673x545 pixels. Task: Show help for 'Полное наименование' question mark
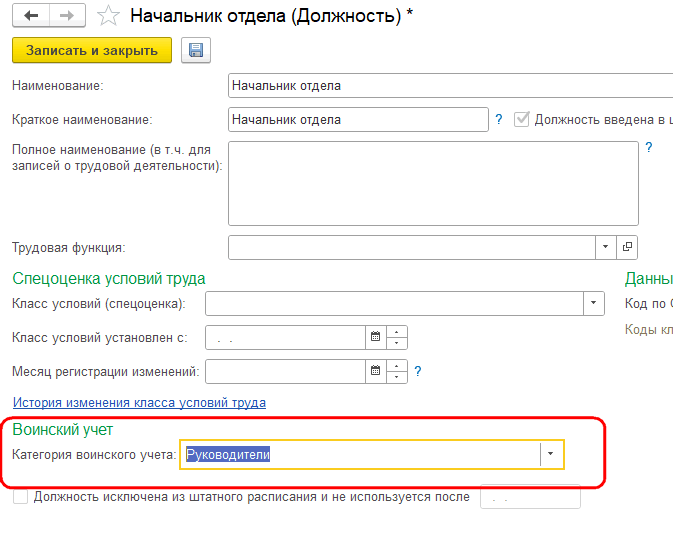[x=649, y=148]
